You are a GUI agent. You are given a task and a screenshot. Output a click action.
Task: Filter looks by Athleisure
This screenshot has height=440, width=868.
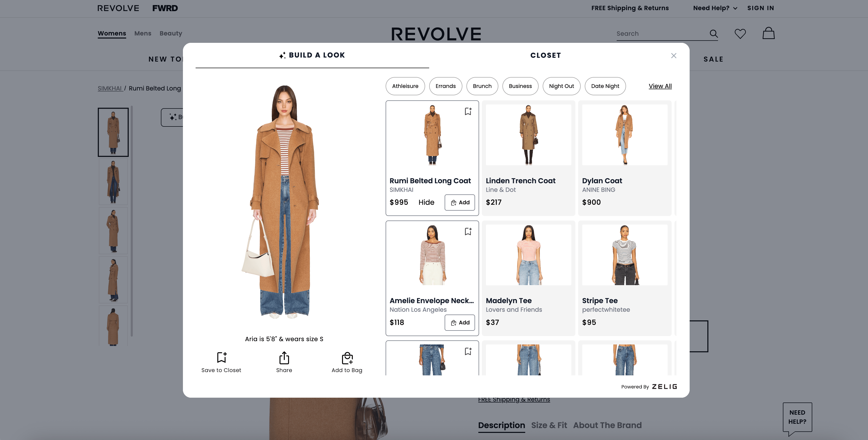[x=405, y=86]
